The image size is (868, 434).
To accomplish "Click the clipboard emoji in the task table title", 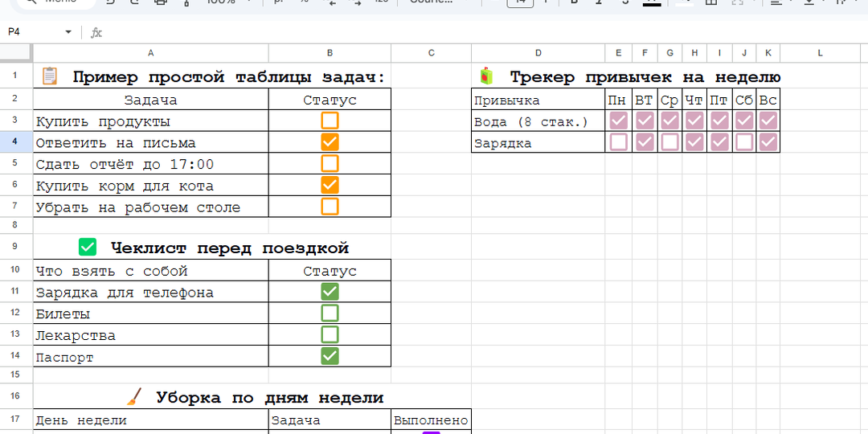I will (49, 76).
